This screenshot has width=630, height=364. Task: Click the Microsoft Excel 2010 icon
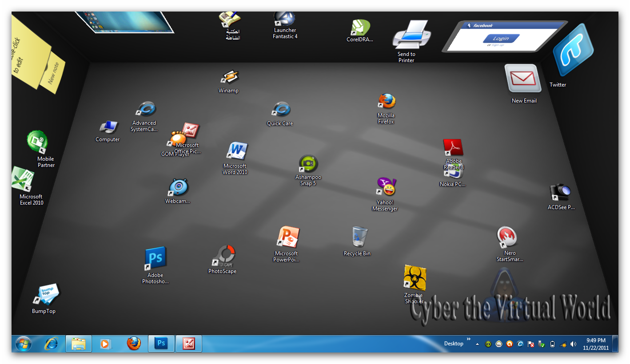click(x=23, y=179)
